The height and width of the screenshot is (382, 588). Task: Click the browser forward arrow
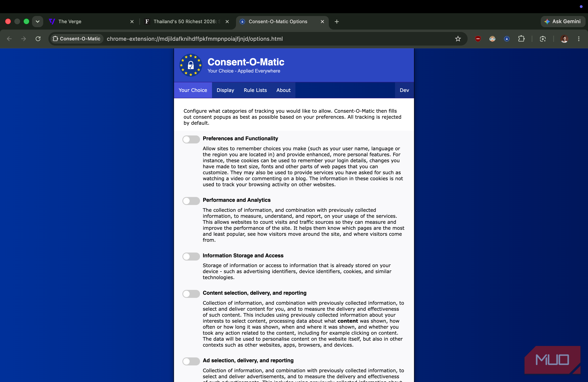(x=23, y=39)
